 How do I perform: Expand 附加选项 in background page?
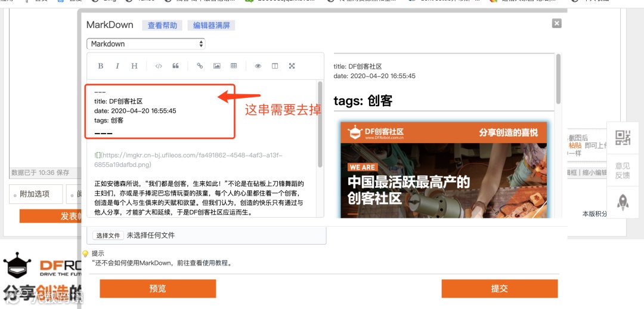[x=36, y=194]
